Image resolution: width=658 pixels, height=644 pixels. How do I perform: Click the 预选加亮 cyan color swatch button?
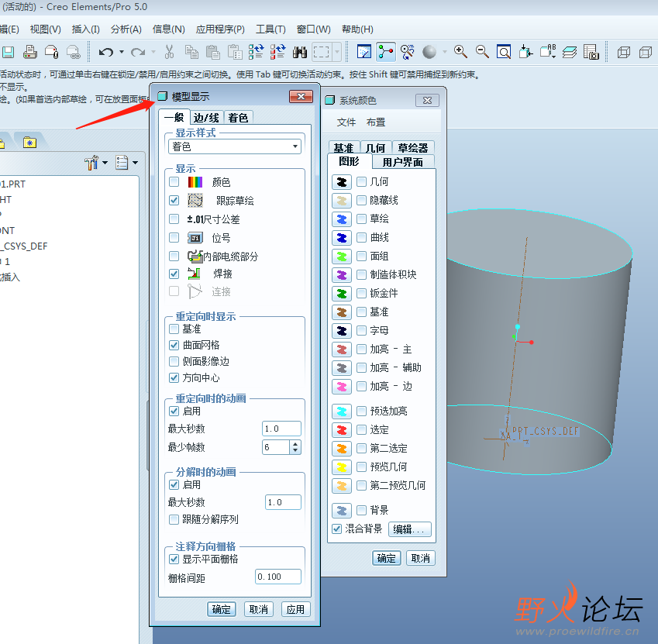[x=342, y=412]
